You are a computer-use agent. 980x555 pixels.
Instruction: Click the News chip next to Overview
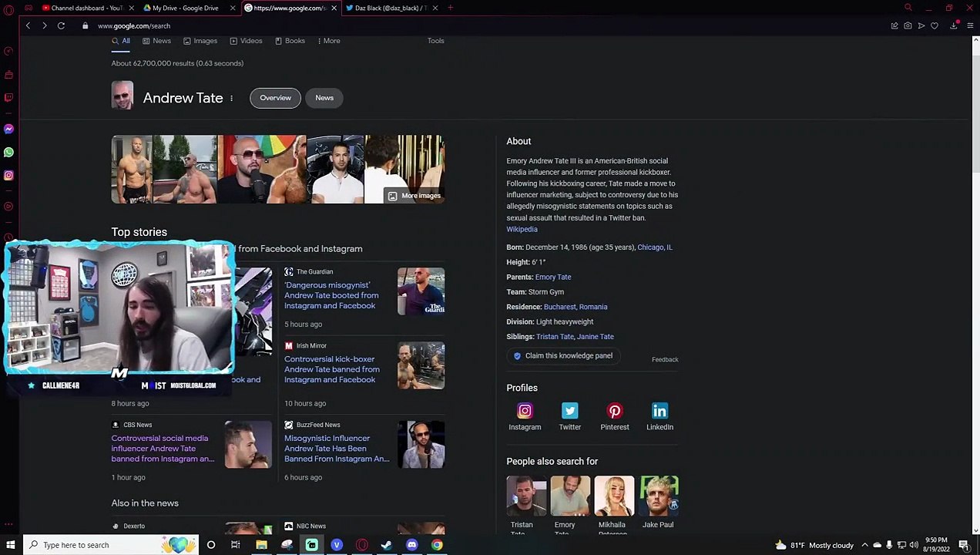point(324,98)
